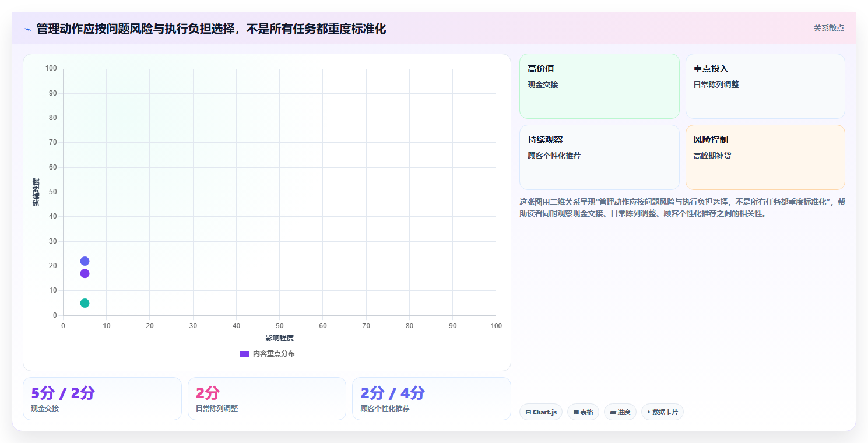The height and width of the screenshot is (443, 868).
Task: Click the purple legend swatch for 内容重点分布
Action: [244, 354]
